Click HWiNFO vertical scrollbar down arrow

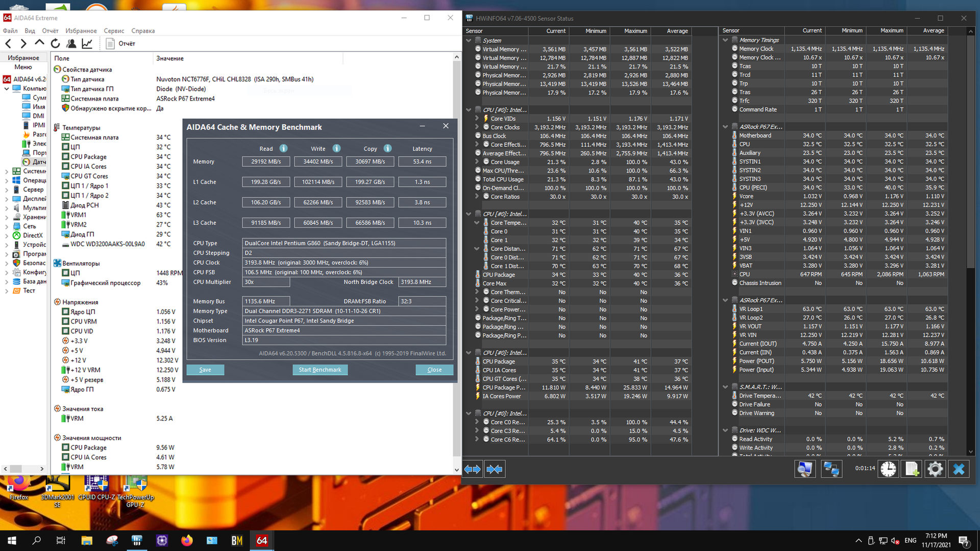(970, 452)
